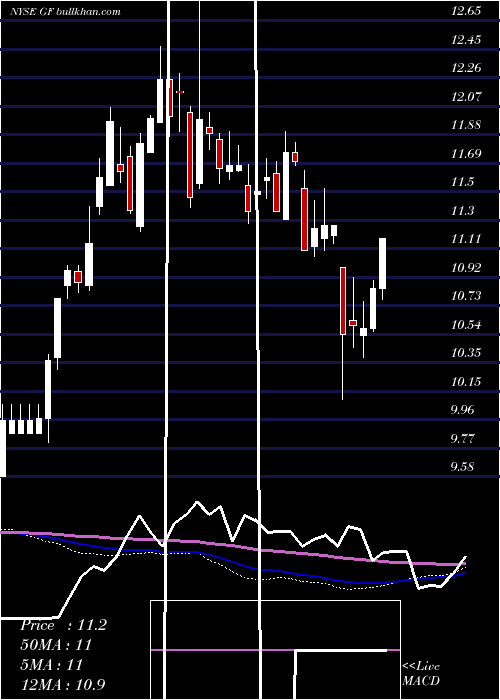Click the 11.69 price axis label

466,154
